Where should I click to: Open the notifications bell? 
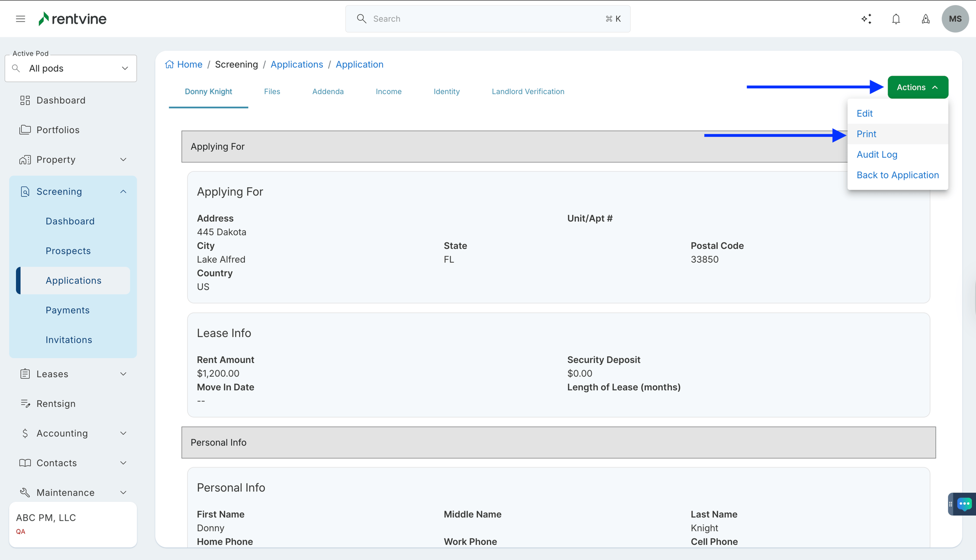coord(896,19)
